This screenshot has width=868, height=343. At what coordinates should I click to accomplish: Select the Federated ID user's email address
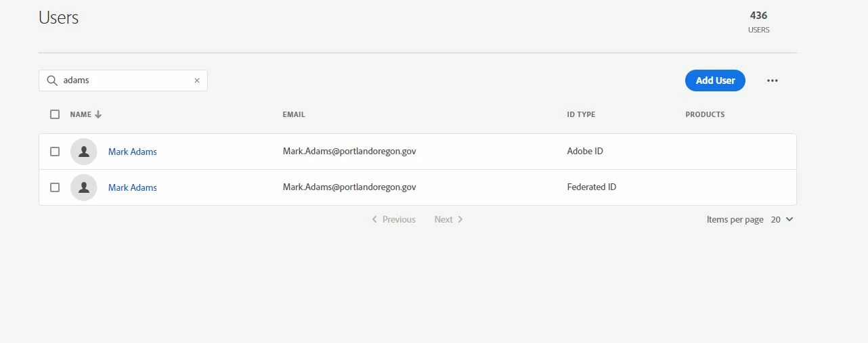point(349,187)
